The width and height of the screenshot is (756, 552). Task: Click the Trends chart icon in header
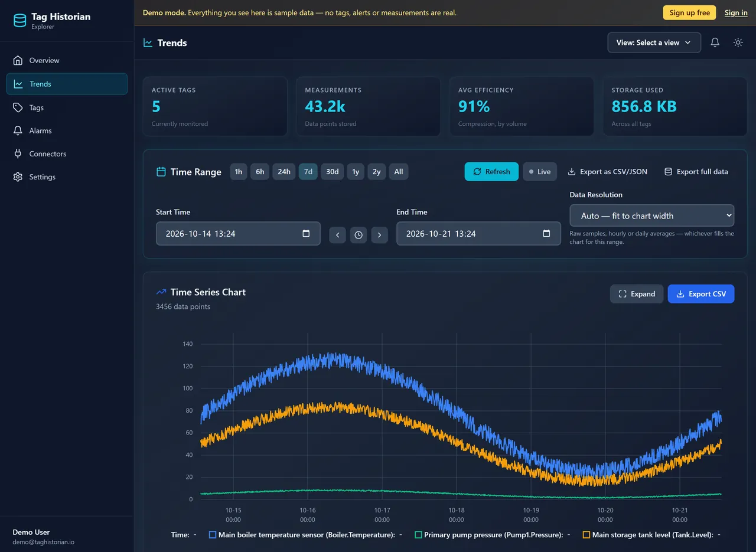[x=148, y=43]
